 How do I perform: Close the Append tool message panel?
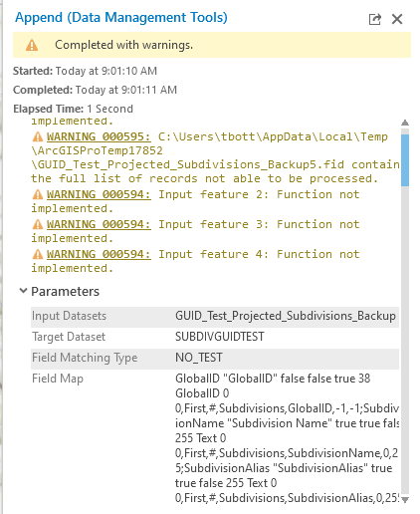pyautogui.click(x=397, y=19)
